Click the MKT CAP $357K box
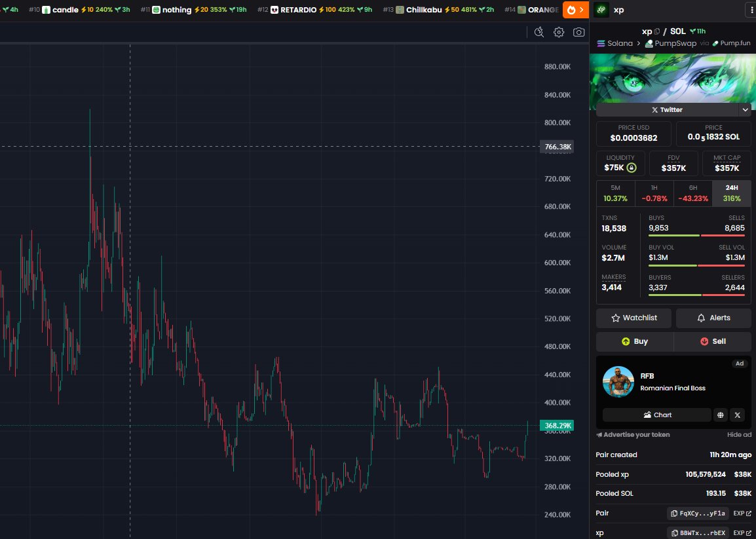This screenshot has height=539, width=756. click(727, 164)
